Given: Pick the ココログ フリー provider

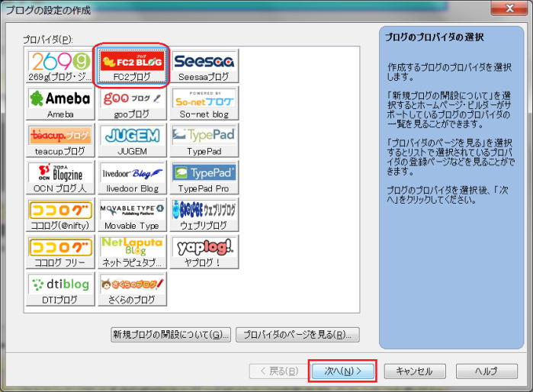Looking at the screenshot, I should pyautogui.click(x=60, y=252).
